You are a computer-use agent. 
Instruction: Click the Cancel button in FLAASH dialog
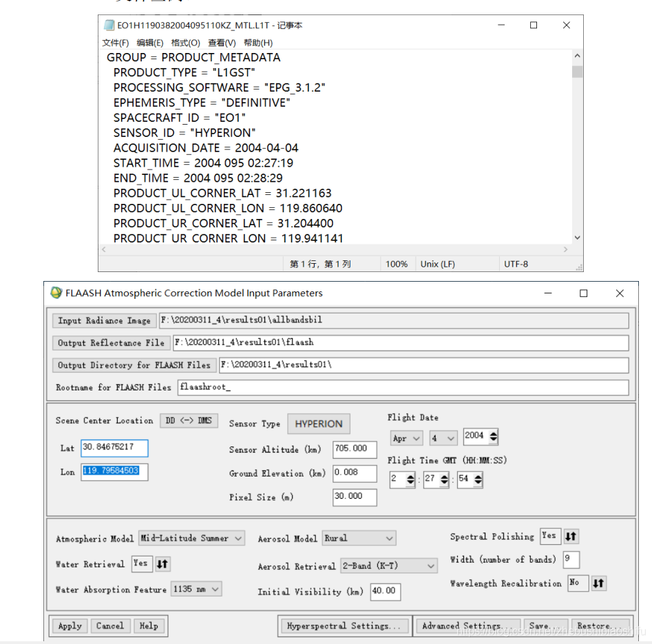pos(110,625)
